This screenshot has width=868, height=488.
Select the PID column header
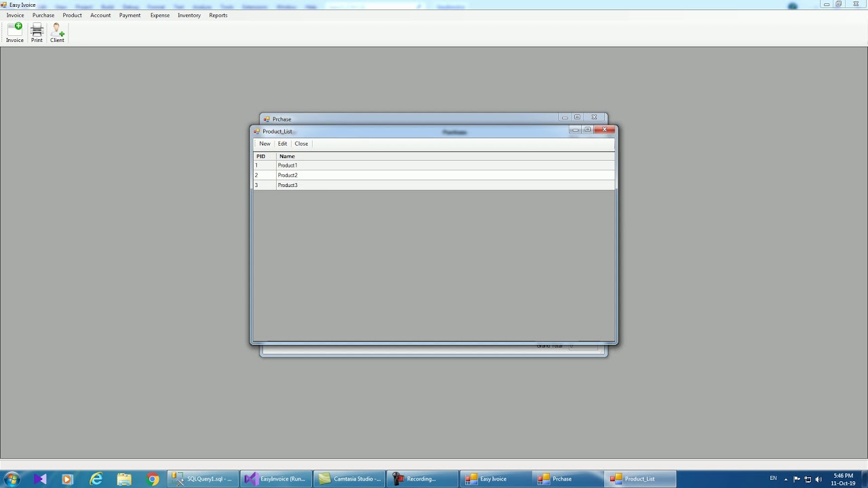(264, 156)
